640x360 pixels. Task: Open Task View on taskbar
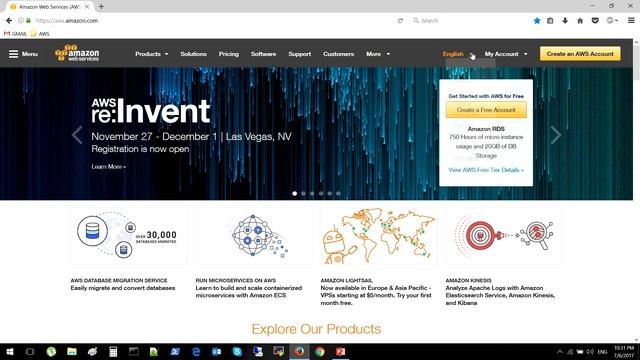pyautogui.click(x=30, y=351)
